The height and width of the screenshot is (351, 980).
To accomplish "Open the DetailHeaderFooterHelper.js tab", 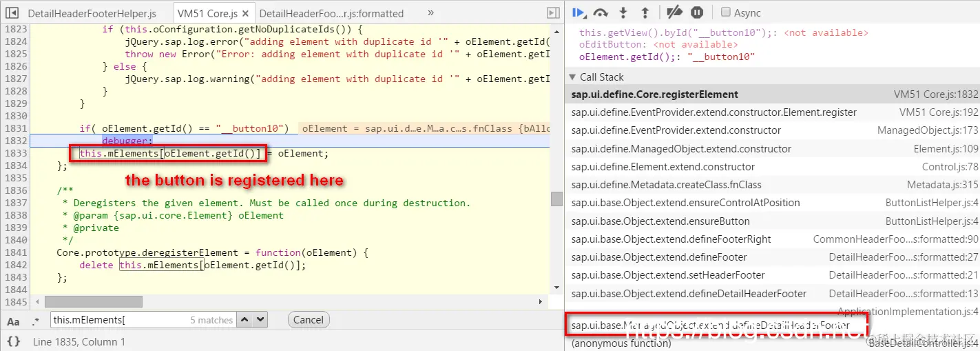I will (x=92, y=13).
